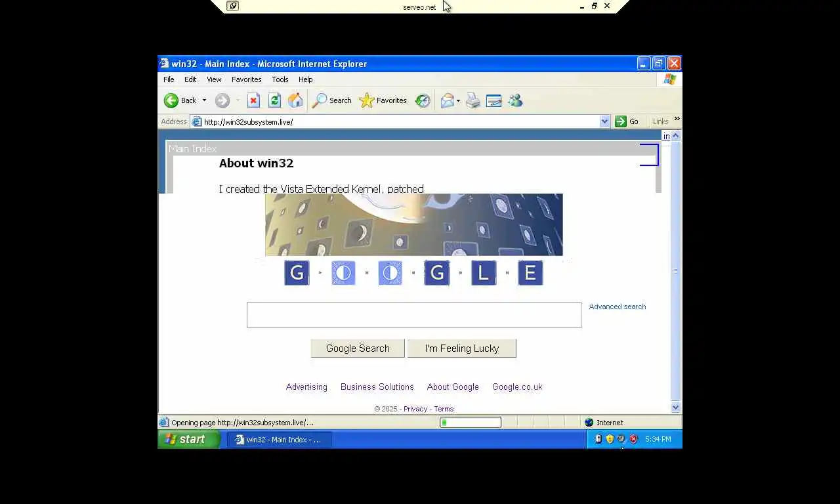840x504 pixels.
Task: Click the vertical scrollbar up arrow
Action: click(x=676, y=135)
